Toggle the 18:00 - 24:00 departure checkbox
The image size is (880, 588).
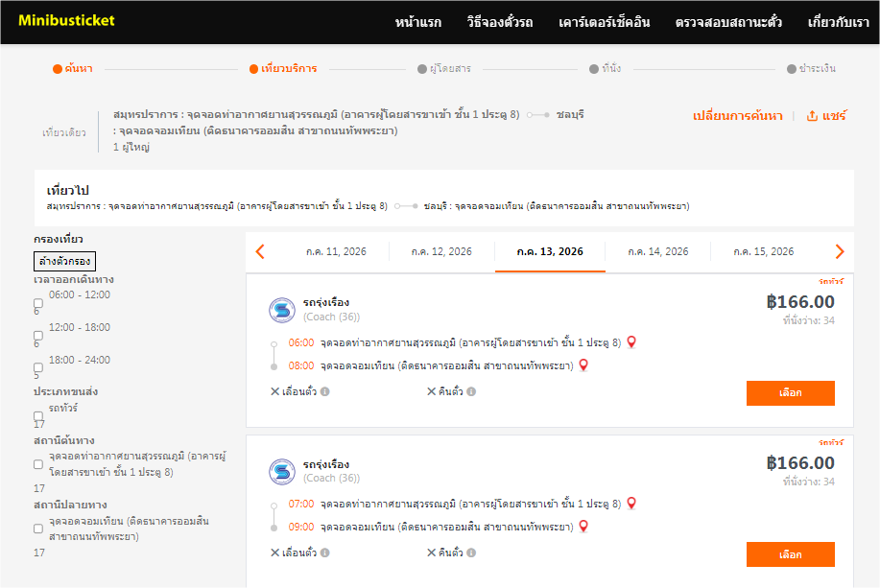click(38, 368)
